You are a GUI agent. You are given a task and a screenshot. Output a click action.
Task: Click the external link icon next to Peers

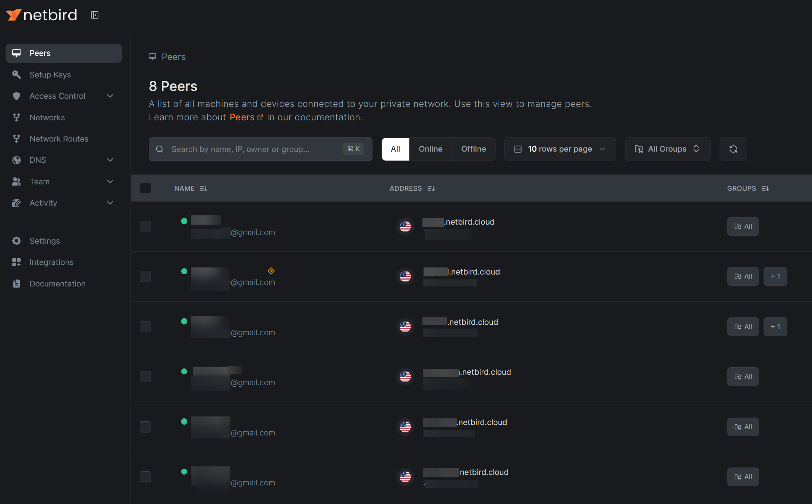click(x=260, y=117)
